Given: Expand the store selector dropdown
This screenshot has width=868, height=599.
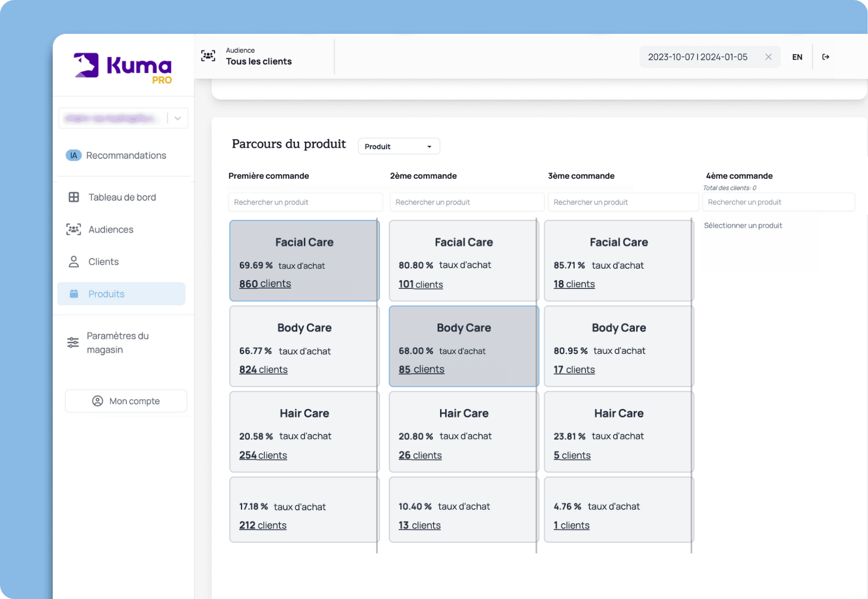Looking at the screenshot, I should [x=177, y=118].
